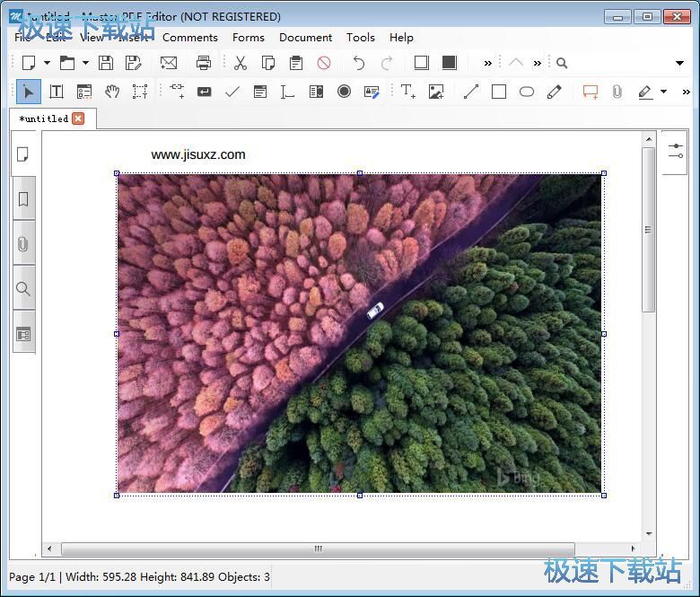Click the Print icon
700x597 pixels.
[x=203, y=63]
